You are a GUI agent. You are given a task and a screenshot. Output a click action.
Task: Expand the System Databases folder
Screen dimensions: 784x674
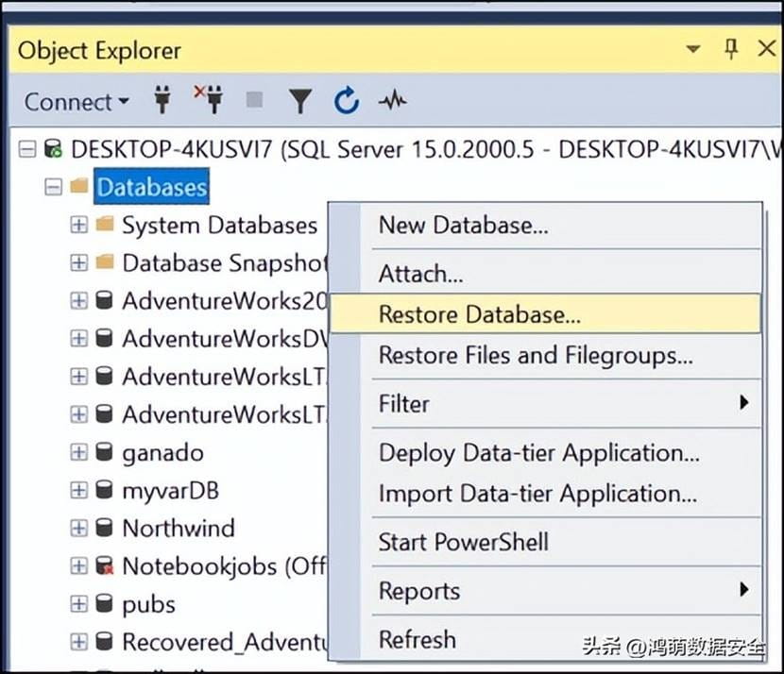coord(79,226)
